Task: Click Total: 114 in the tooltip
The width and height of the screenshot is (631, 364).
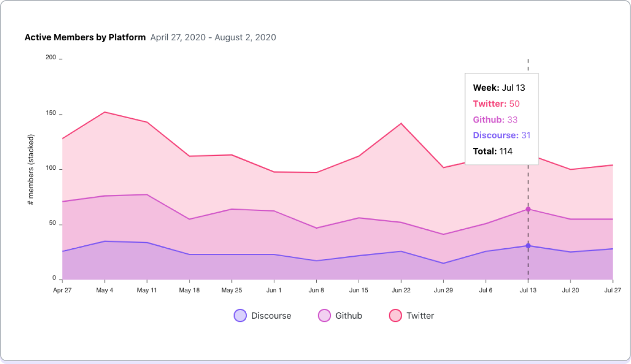Action: click(x=493, y=151)
